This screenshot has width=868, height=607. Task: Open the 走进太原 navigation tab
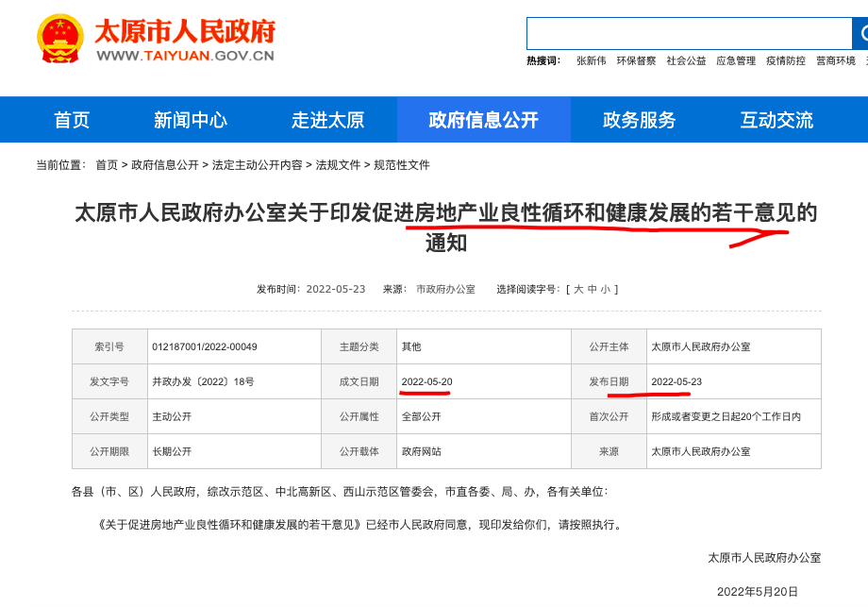click(327, 120)
